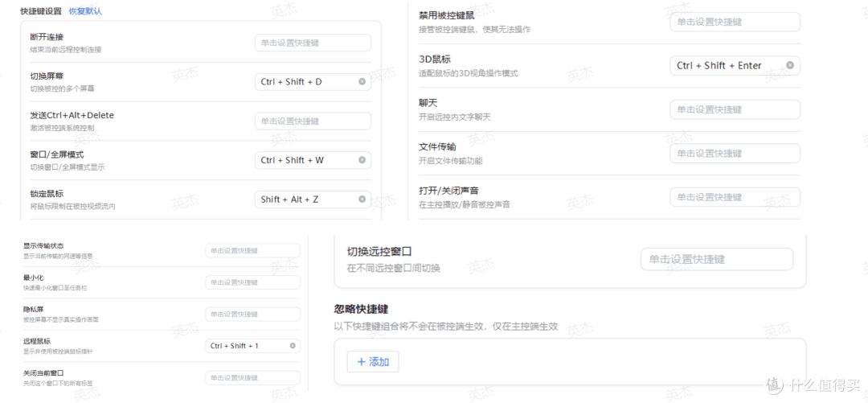Set shortcut field for 关闭当前窗口
Screen dimensions: 868x403
click(253, 378)
